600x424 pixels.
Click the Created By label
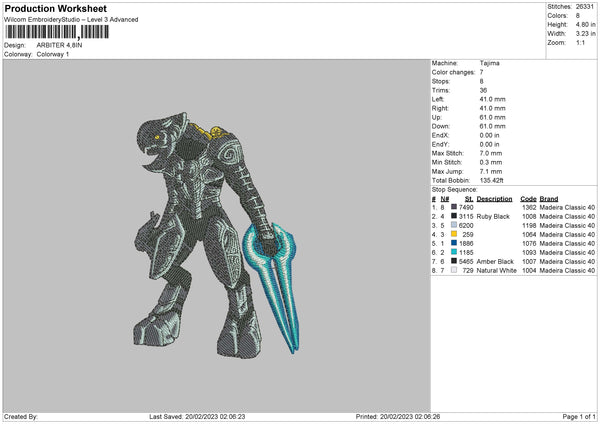(21, 417)
